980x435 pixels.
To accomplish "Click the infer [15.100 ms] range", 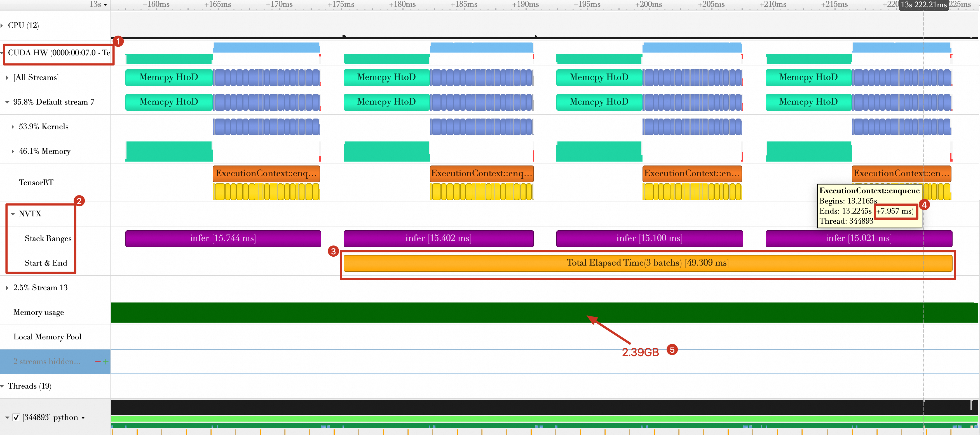I will coord(650,238).
